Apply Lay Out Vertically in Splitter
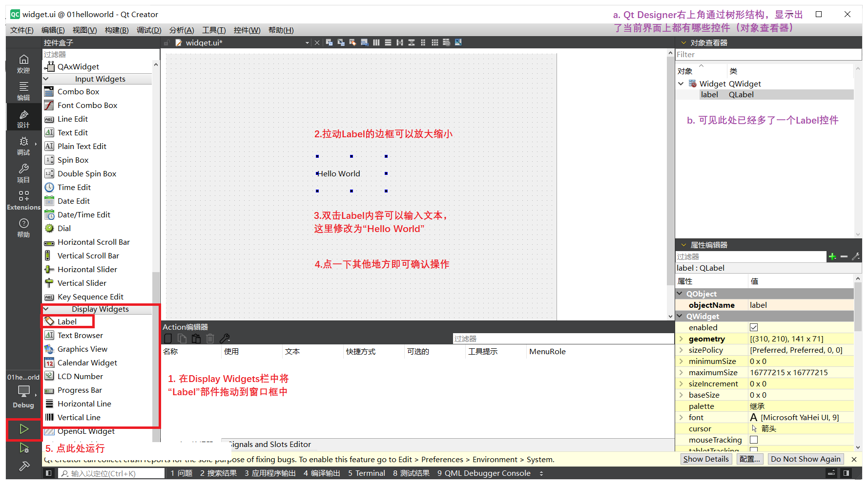 (412, 43)
